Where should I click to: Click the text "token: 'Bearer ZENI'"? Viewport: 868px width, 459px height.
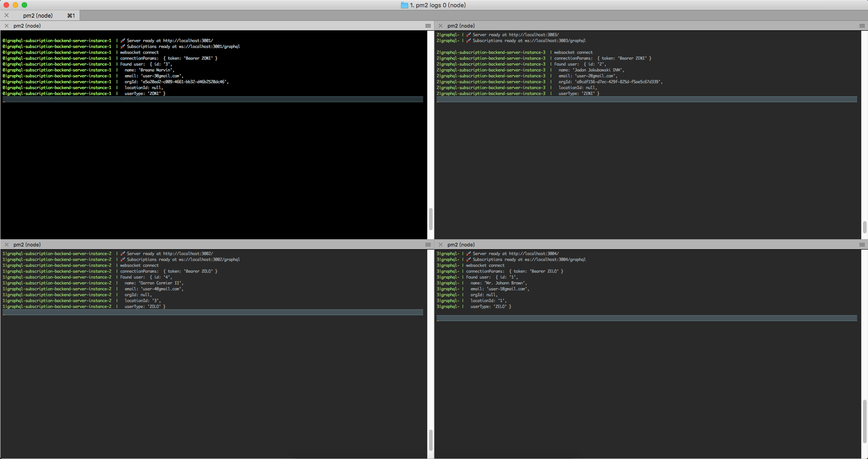point(624,58)
